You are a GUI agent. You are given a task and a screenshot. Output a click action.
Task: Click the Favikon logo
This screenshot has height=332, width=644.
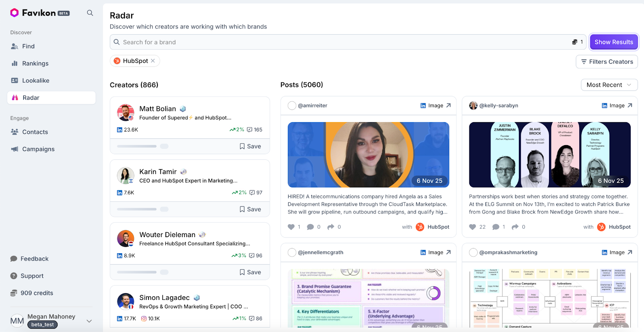(x=39, y=13)
